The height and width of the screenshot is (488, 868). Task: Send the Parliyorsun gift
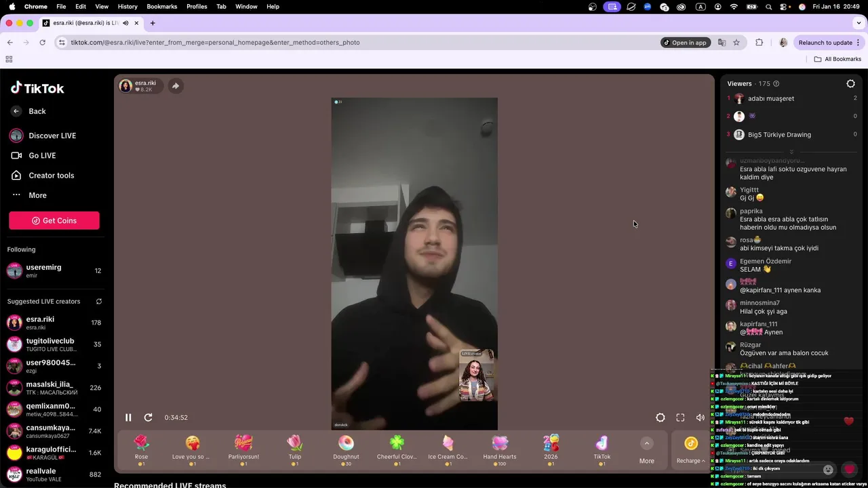pos(243,449)
